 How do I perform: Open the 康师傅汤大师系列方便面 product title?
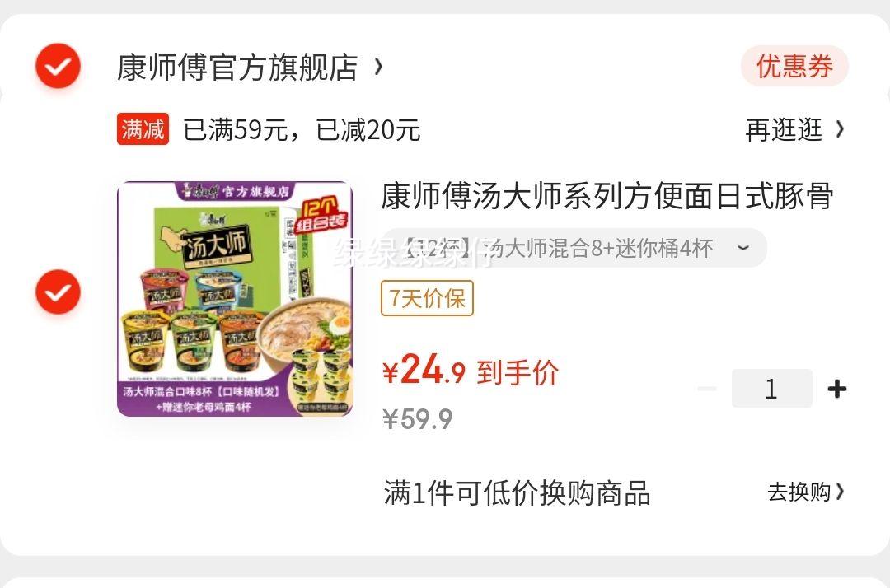[x=607, y=196]
